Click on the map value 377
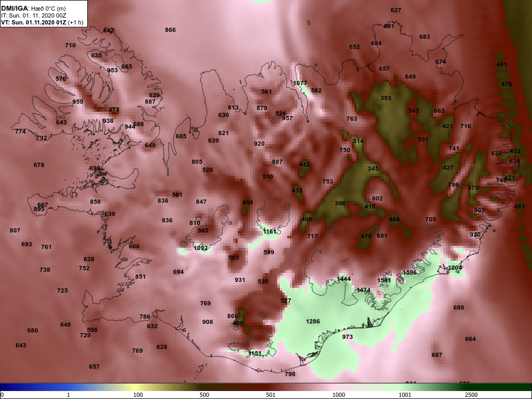This screenshot has width=532, height=399. 114,110
